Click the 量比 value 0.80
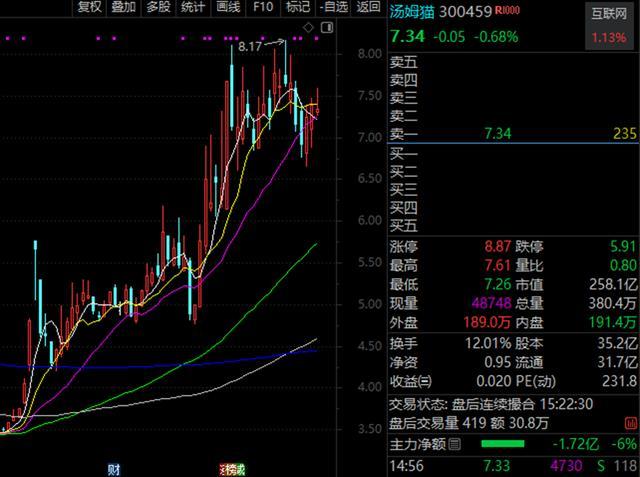640x477 pixels. [x=623, y=266]
